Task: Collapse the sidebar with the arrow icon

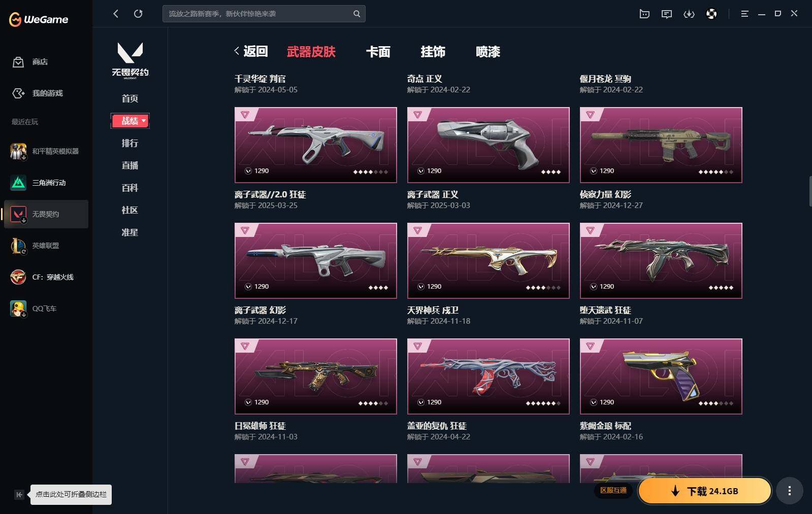Action: click(x=19, y=495)
